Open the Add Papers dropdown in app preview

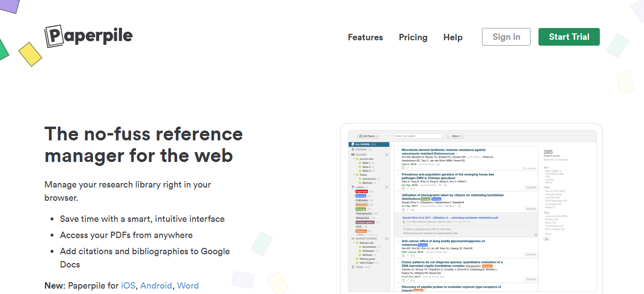coord(368,136)
